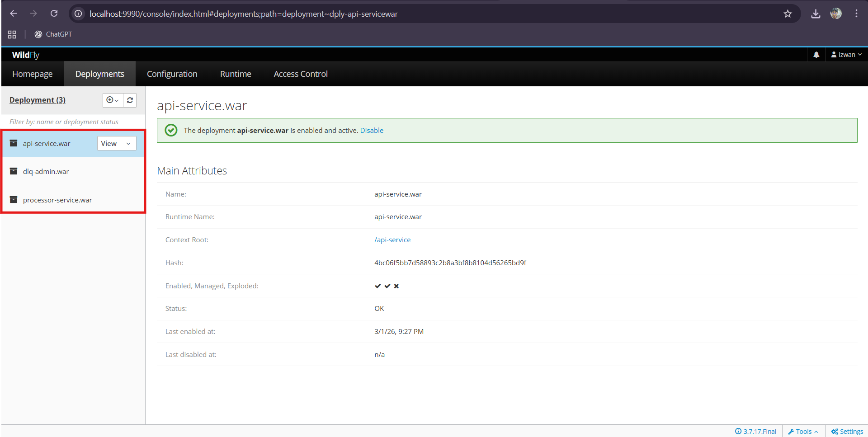Refresh the deployment list
The height and width of the screenshot is (437, 868).
point(130,100)
